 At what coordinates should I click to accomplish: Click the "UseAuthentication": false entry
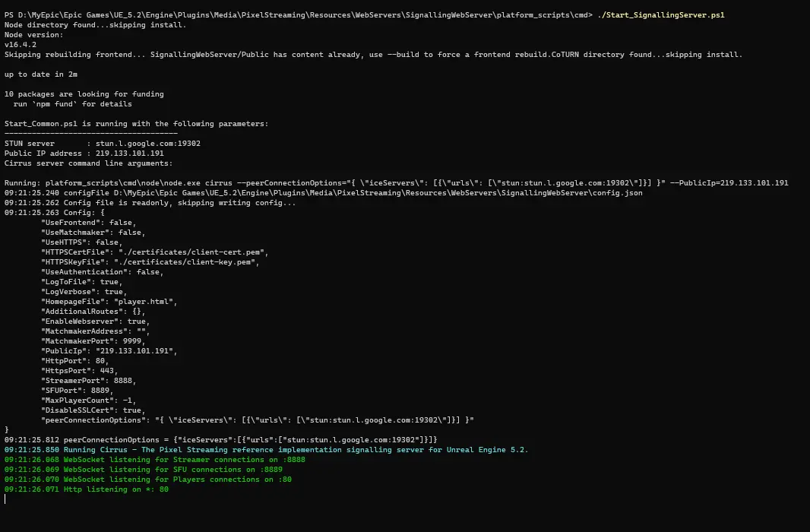click(x=103, y=271)
